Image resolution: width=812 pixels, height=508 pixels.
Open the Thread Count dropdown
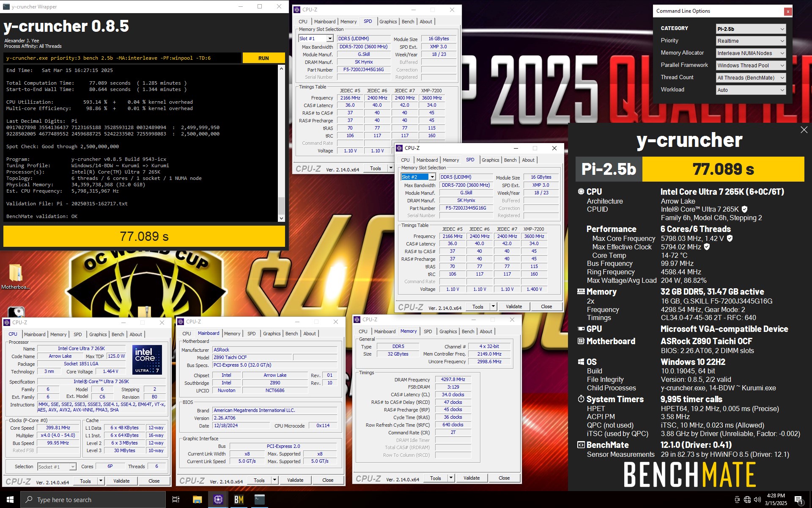(x=751, y=77)
